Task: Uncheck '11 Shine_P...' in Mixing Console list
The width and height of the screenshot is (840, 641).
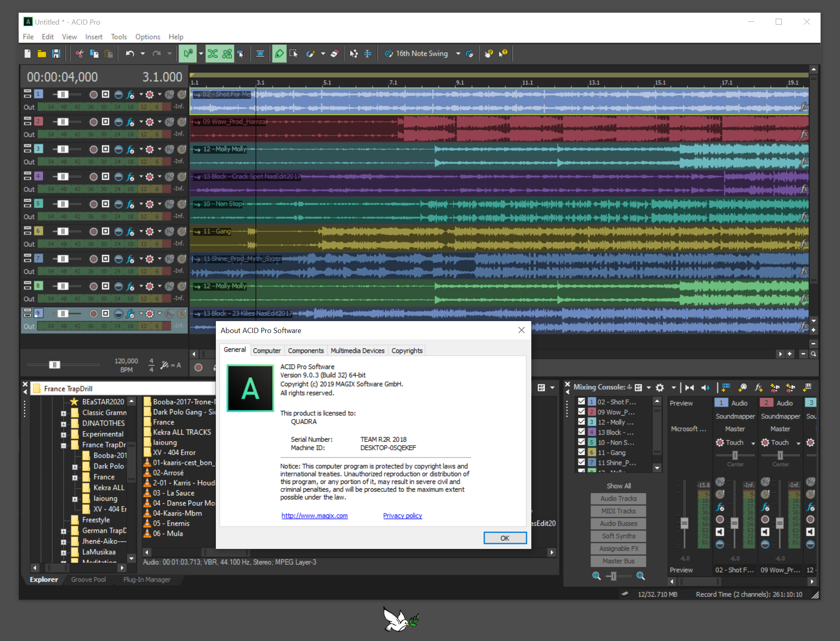Action: [x=581, y=462]
